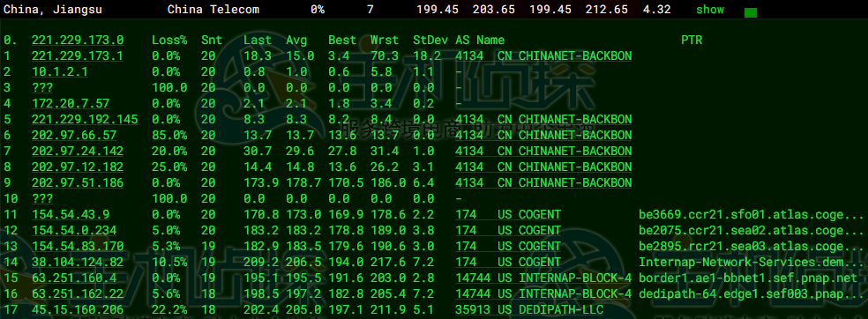Open the final hop 45.15.160.206
This screenshot has width=868, height=319.
tap(78, 309)
